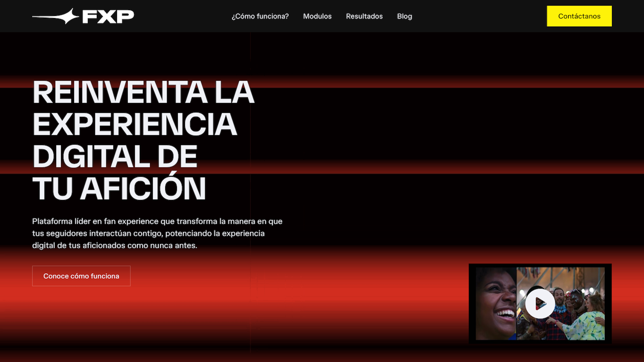Click the text aficionados como nunca antes
Screen dimensions: 644x362
(x=140, y=245)
